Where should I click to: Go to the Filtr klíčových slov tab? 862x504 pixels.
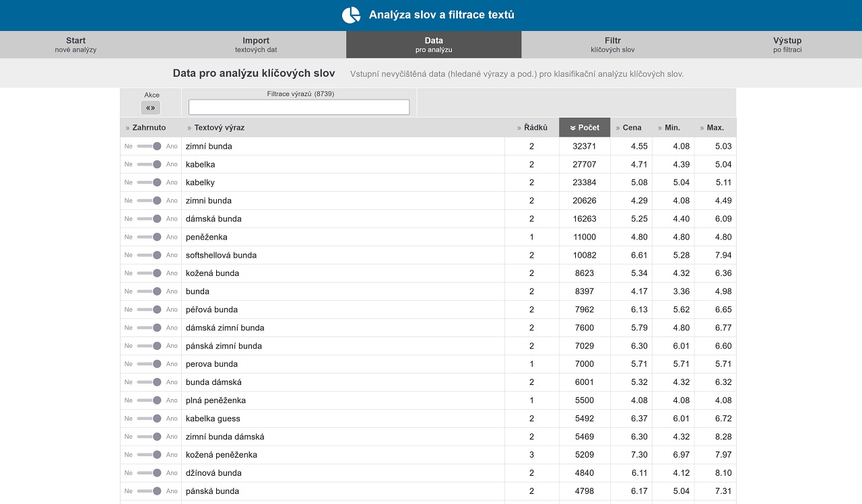[613, 44]
